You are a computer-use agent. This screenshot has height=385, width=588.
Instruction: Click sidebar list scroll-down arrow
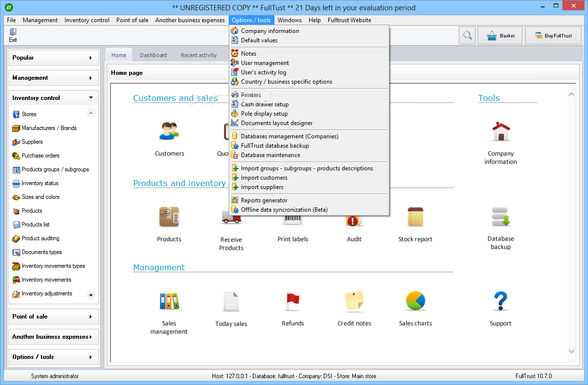(x=91, y=295)
